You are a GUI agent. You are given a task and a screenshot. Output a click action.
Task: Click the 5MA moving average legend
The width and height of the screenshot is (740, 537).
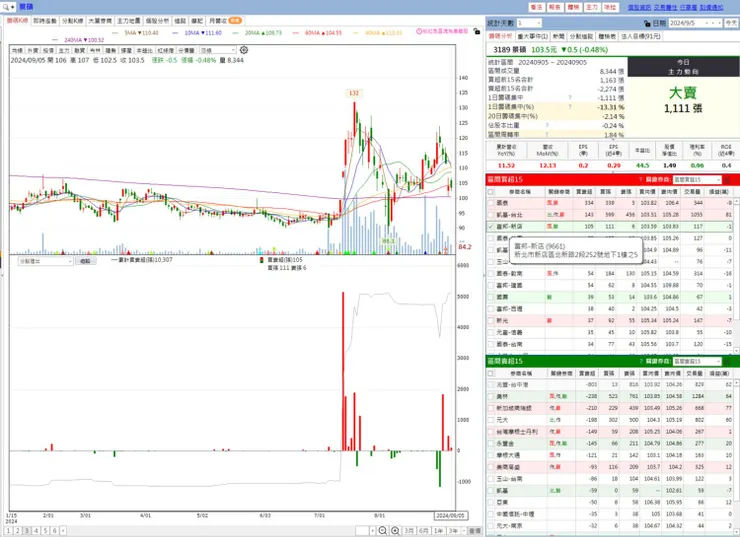click(135, 33)
